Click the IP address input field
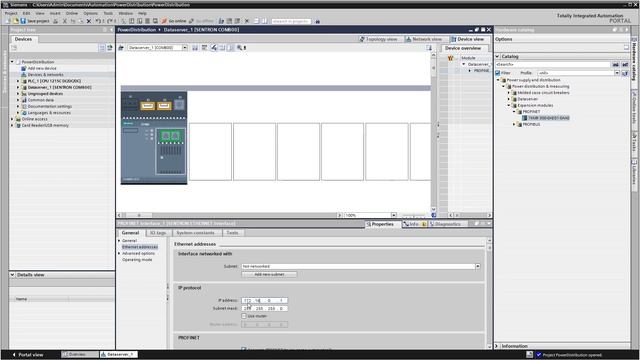The height and width of the screenshot is (360, 640). click(264, 300)
